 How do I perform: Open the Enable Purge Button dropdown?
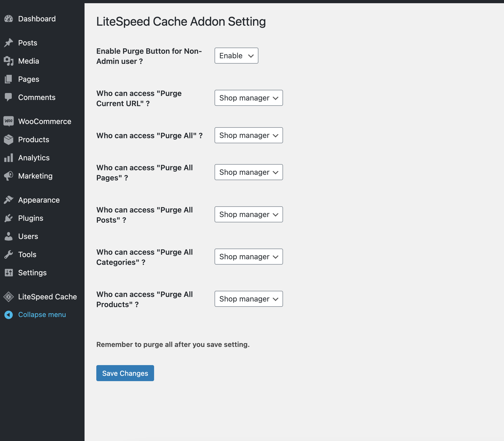[x=236, y=56]
